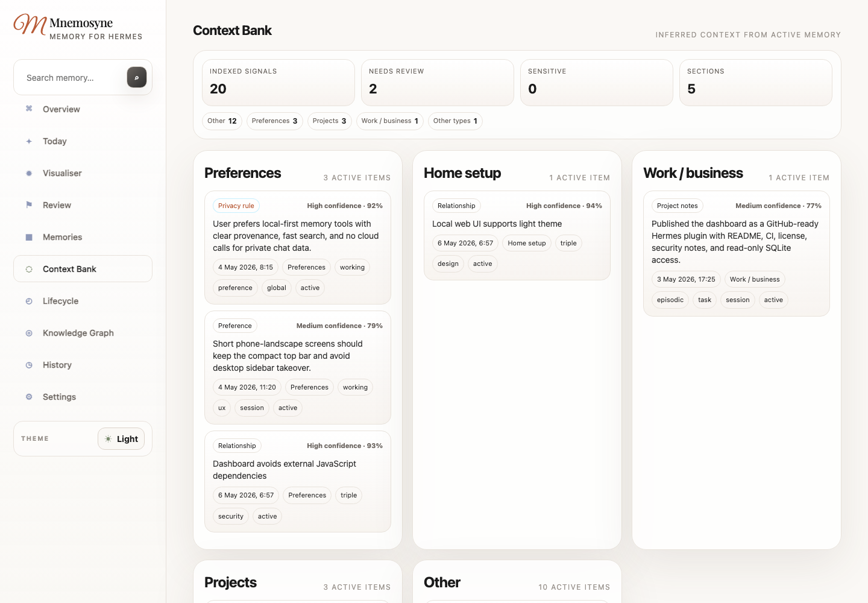Click the Review flag icon

29,205
